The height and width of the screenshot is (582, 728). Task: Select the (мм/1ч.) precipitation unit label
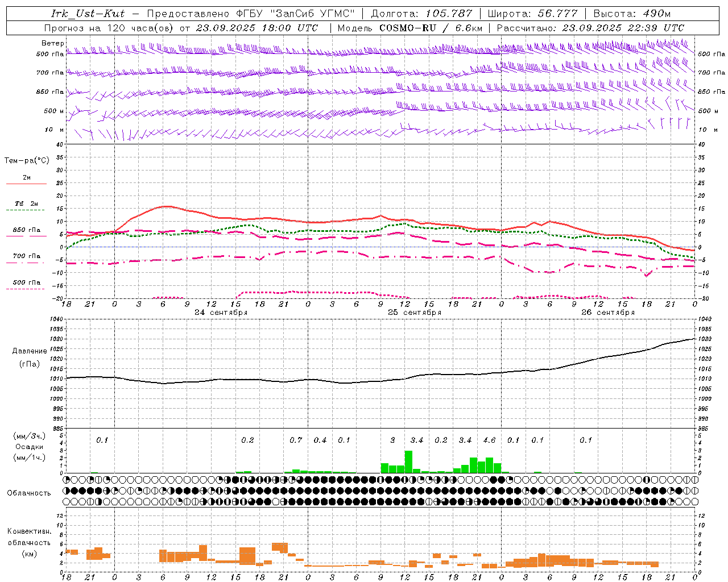29,458
